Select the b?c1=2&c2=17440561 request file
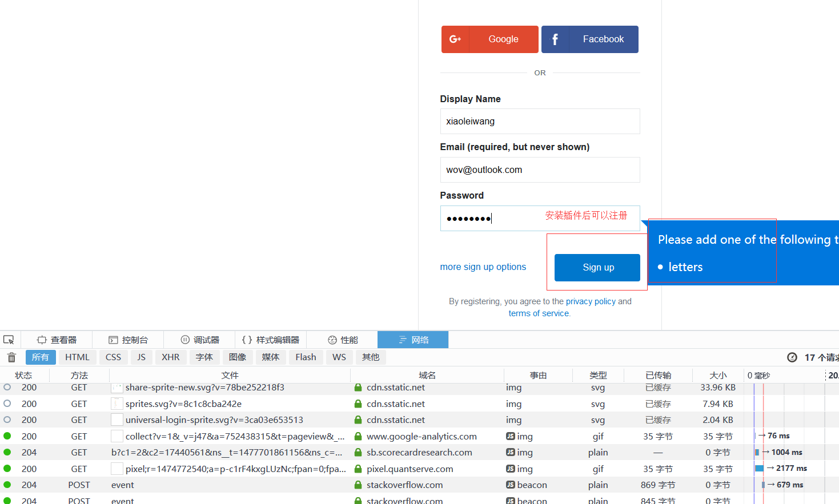The image size is (839, 504). pos(227,452)
